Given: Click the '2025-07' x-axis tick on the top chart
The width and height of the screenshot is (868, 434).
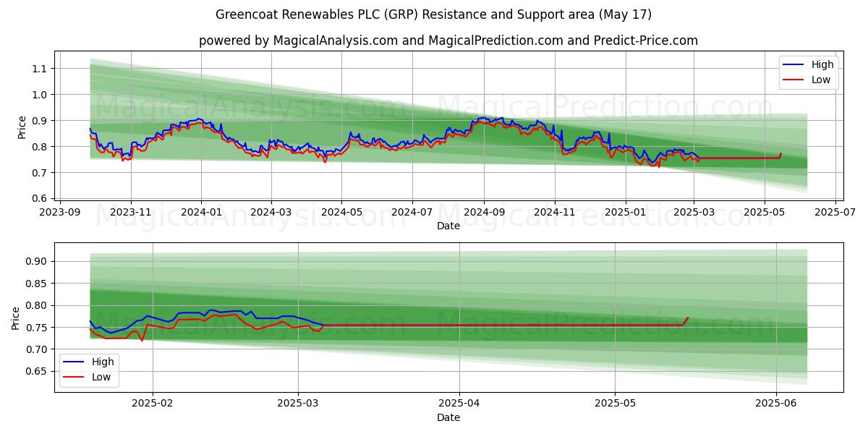Looking at the screenshot, I should click(835, 213).
